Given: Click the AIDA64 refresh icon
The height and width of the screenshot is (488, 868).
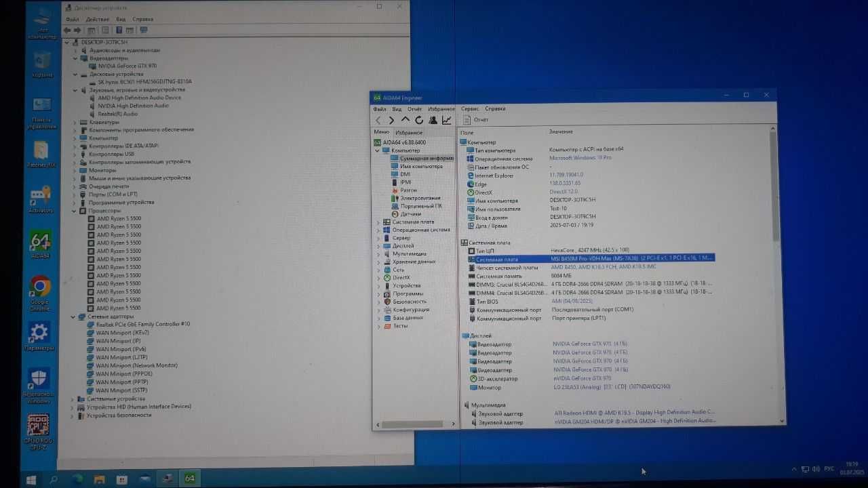Looking at the screenshot, I should [418, 120].
